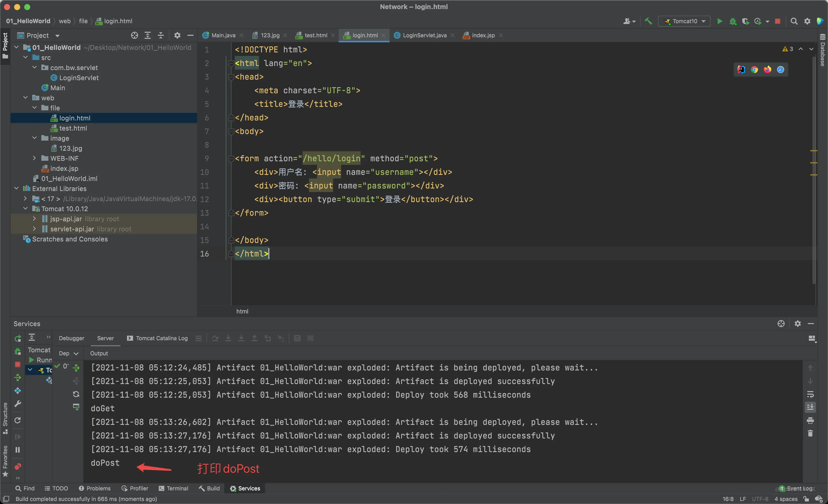Open the Problems tool window

(94, 489)
